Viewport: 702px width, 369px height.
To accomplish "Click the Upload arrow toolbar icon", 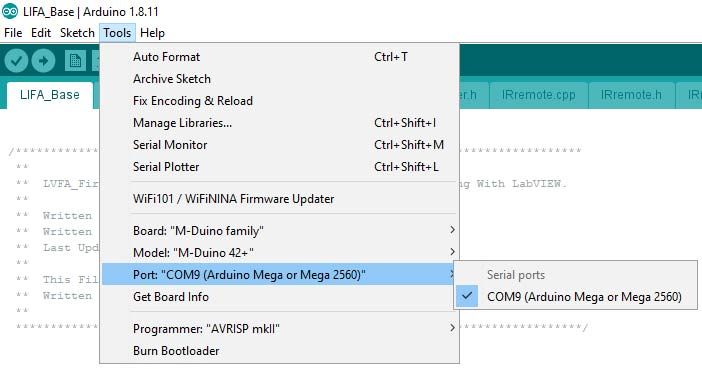I will [x=43, y=60].
